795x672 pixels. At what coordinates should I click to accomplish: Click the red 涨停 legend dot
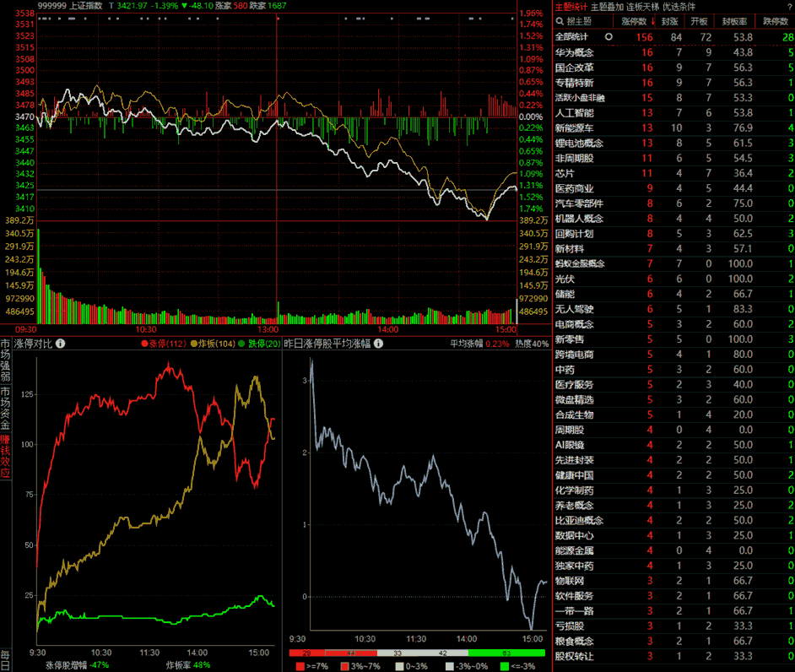pos(144,344)
